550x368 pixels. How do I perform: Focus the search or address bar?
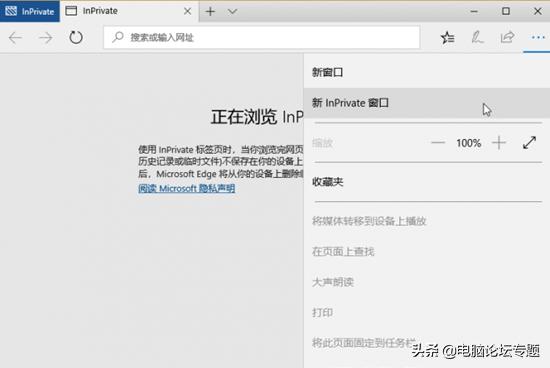pyautogui.click(x=262, y=37)
